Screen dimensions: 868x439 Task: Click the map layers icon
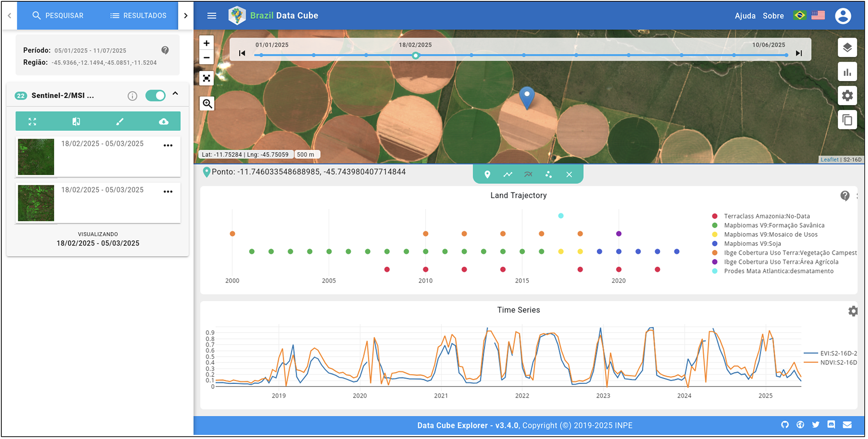[x=847, y=48]
